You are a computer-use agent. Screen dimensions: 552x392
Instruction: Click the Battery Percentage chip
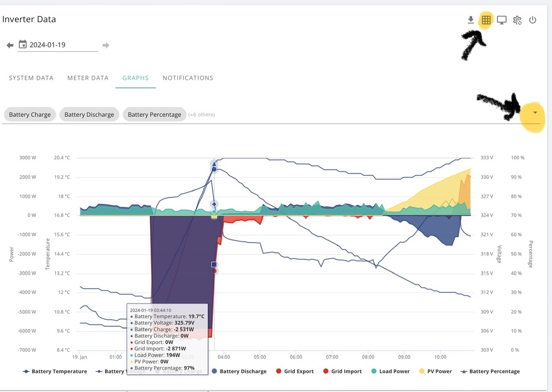click(x=154, y=115)
